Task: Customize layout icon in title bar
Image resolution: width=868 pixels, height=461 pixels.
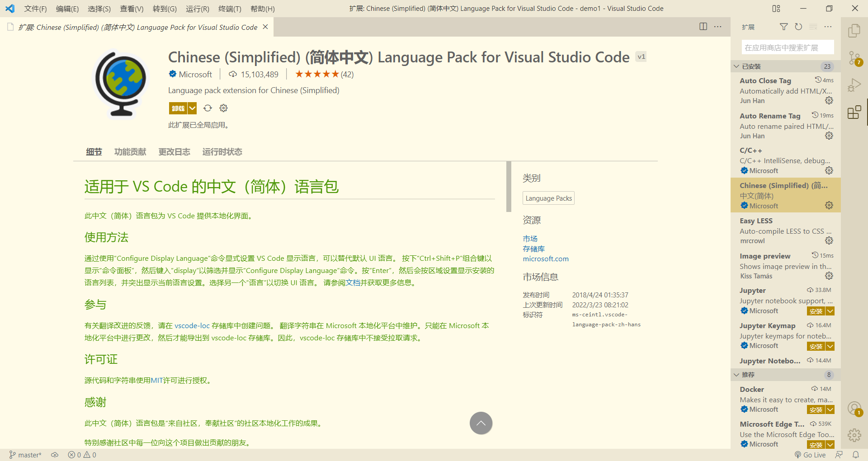Action: [776, 9]
